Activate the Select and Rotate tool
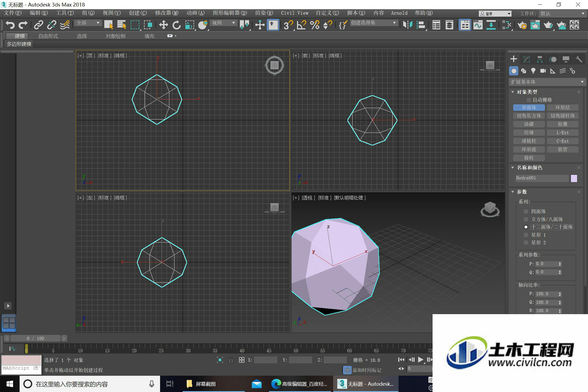The height and width of the screenshot is (392, 588). (x=177, y=25)
